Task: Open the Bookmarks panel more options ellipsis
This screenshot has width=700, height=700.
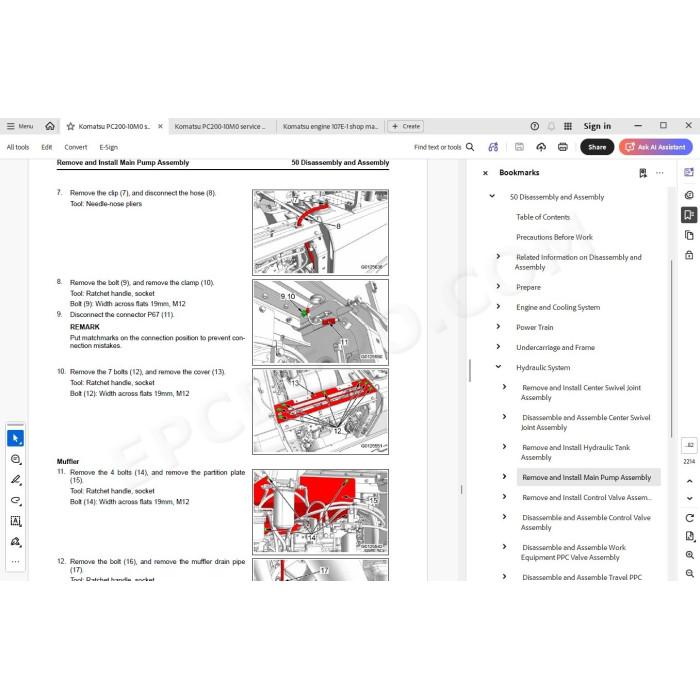Action: click(660, 173)
